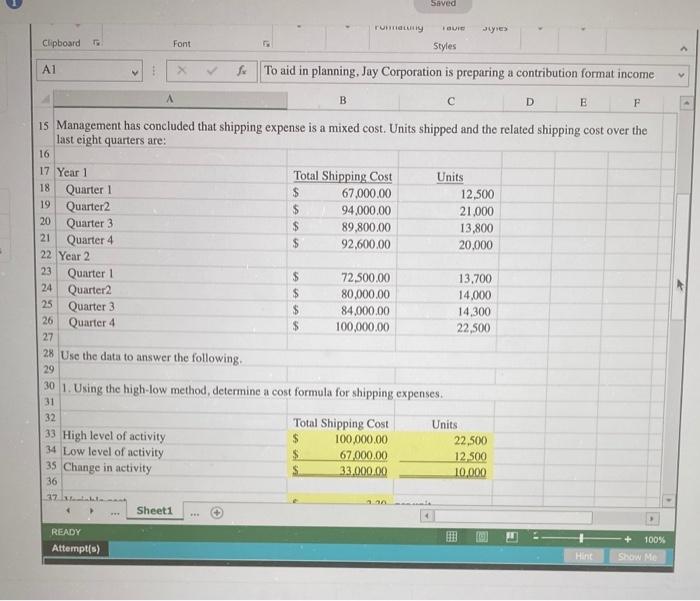Open the Font dialog launcher icon
Viewport: 700px width, 601px height.
266,44
